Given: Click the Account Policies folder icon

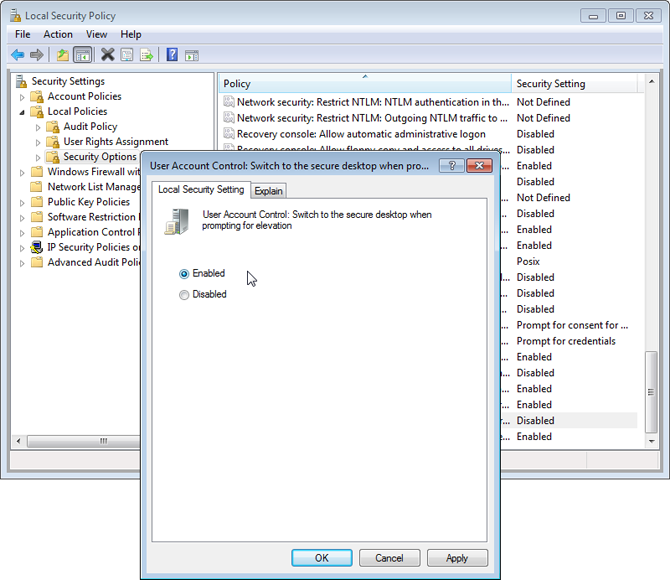Looking at the screenshot, I should (x=37, y=97).
